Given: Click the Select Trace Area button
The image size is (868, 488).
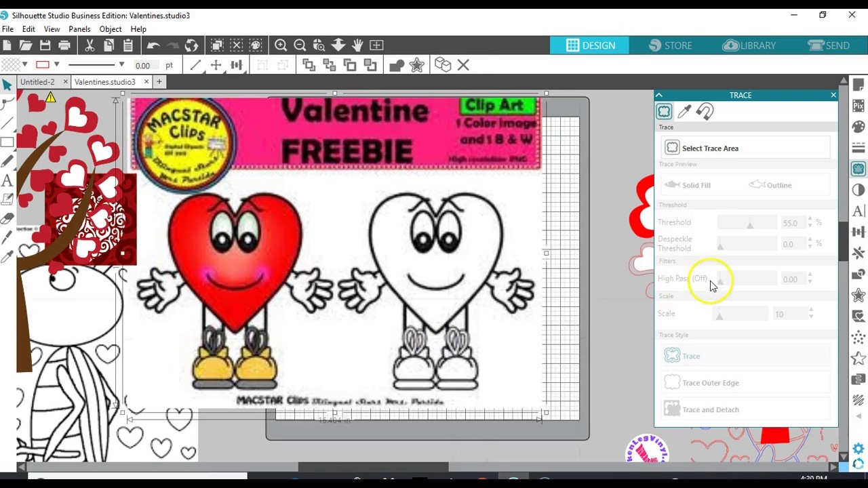Looking at the screenshot, I should click(x=745, y=148).
